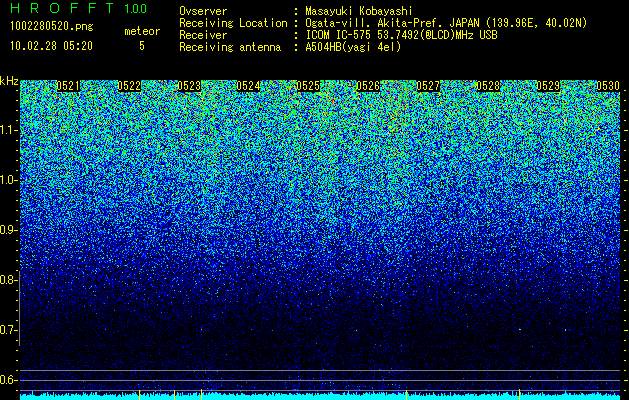Click the Receiving antenna label
629x400 pixels.
pyautogui.click(x=230, y=47)
